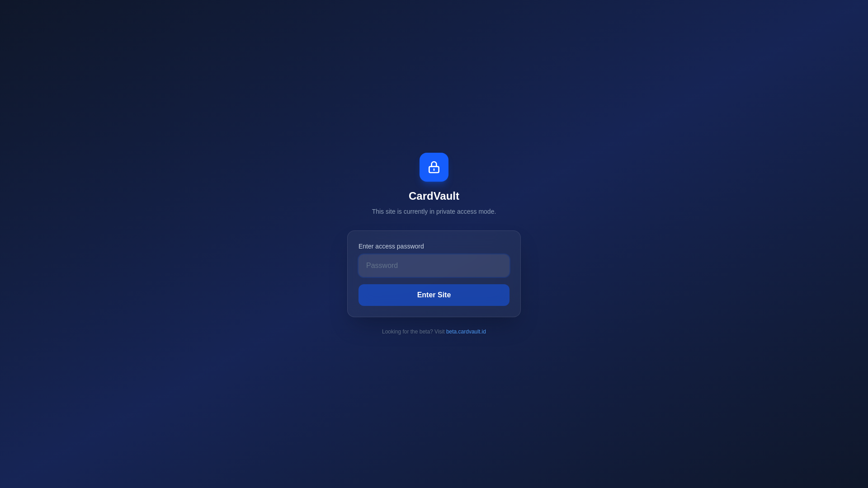This screenshot has height=488, width=868.
Task: Focus the Password input field
Action: (x=434, y=266)
